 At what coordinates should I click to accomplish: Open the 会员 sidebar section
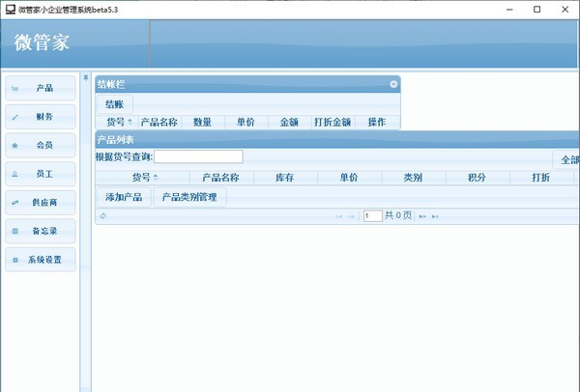(x=41, y=145)
